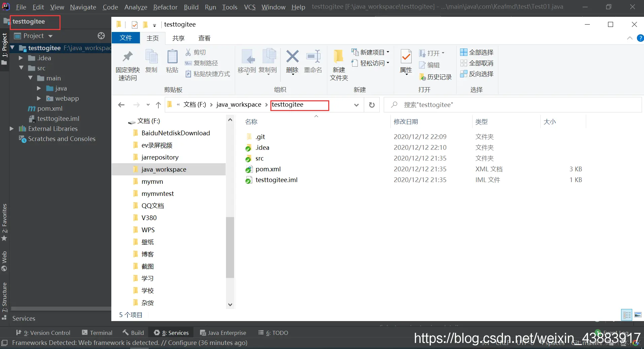Open the Open (打开) ribbon dropdown
The height and width of the screenshot is (349, 644).
pos(432,53)
